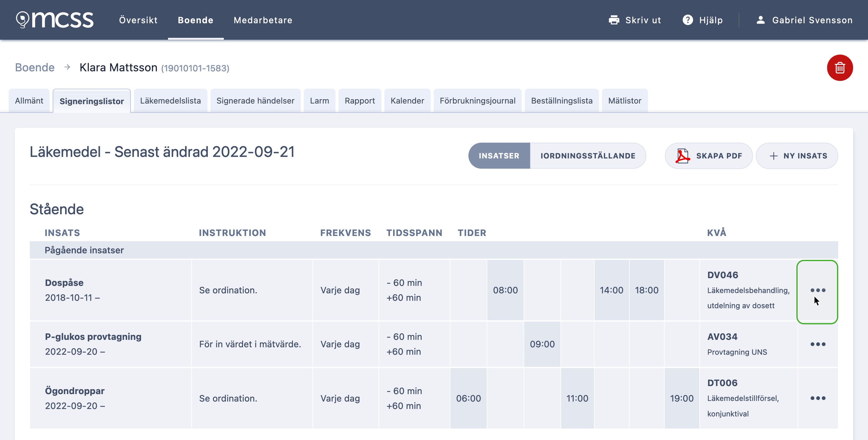Open the three-dot menu for Dospåse
This screenshot has height=440, width=868.
click(818, 290)
